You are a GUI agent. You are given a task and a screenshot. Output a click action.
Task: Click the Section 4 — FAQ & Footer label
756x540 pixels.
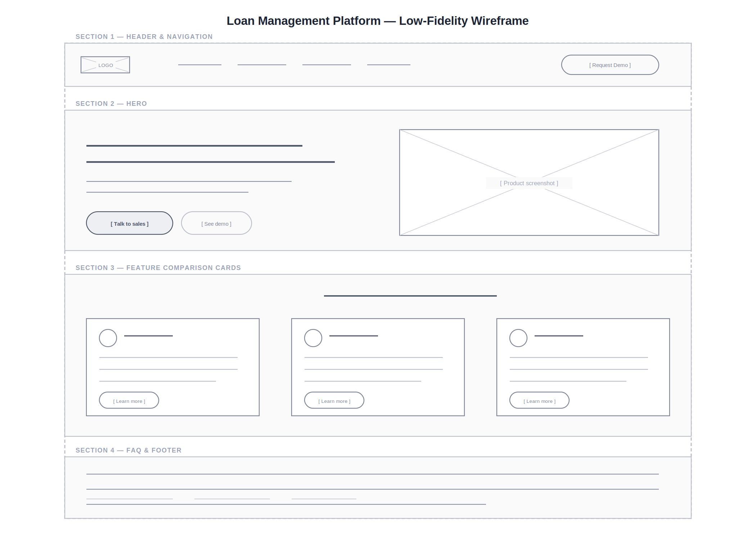pos(129,450)
